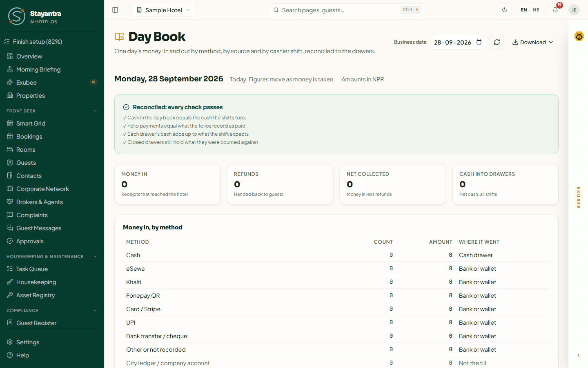The image size is (588, 368).
Task: Open Morning Briefing page
Action: tap(52, 70)
